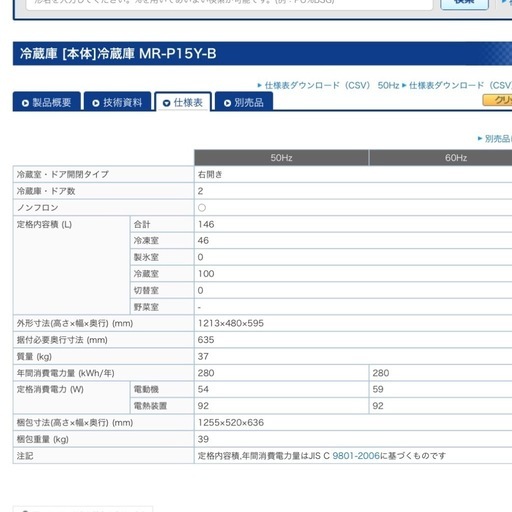Focus the model name search field

(229, 3)
